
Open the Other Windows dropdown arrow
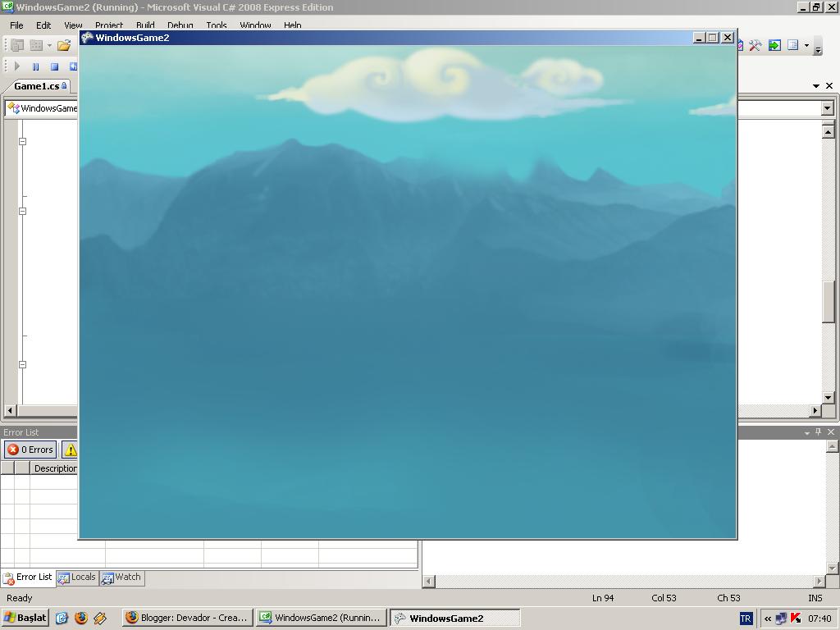point(807,46)
